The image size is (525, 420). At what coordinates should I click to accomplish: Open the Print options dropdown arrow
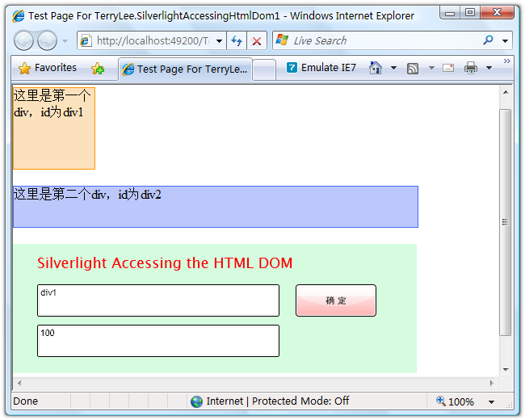pos(489,69)
